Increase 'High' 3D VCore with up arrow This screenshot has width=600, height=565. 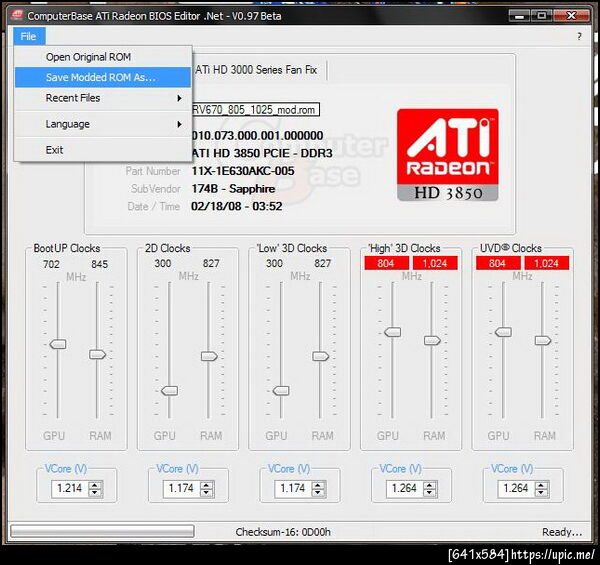point(429,485)
